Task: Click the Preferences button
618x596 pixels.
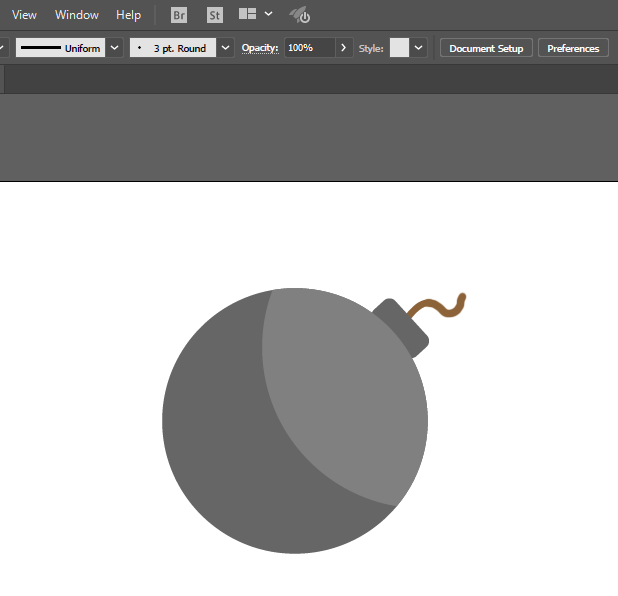Action: click(x=573, y=48)
